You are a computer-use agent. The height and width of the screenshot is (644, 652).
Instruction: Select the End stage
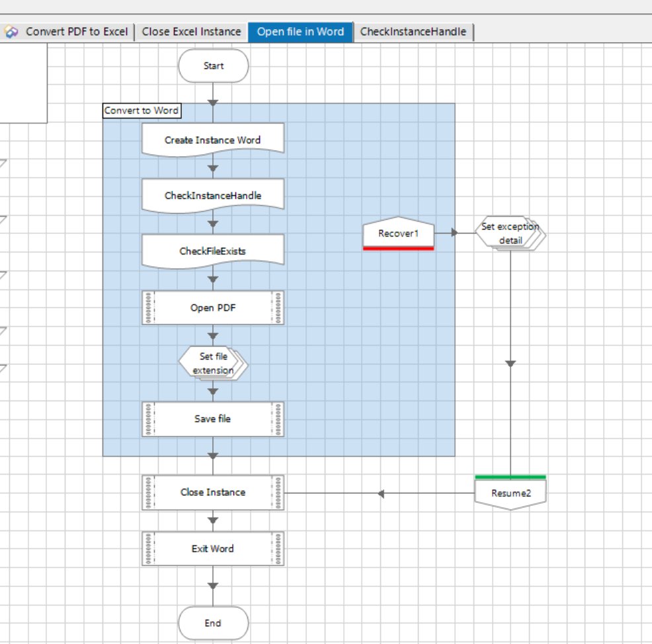pos(214,623)
